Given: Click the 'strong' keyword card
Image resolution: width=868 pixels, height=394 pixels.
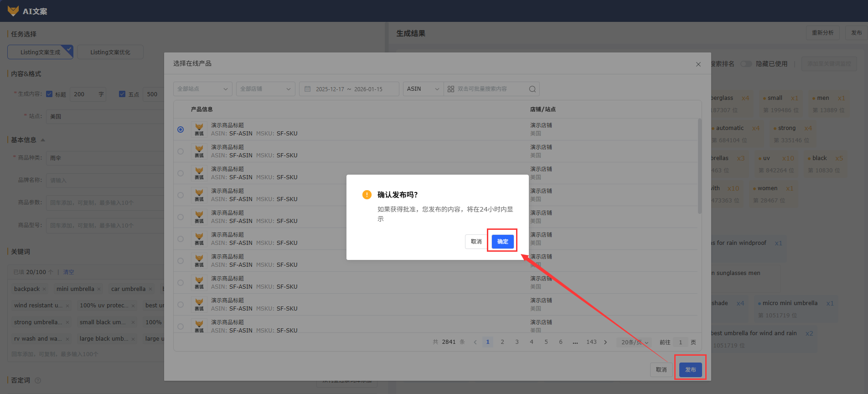Looking at the screenshot, I should [x=792, y=134].
